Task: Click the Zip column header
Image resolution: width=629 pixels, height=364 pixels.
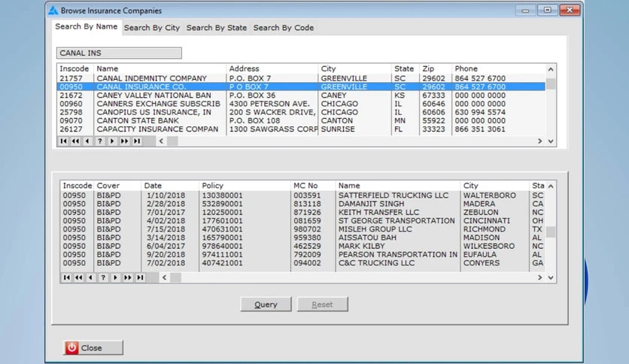Action: [435, 68]
